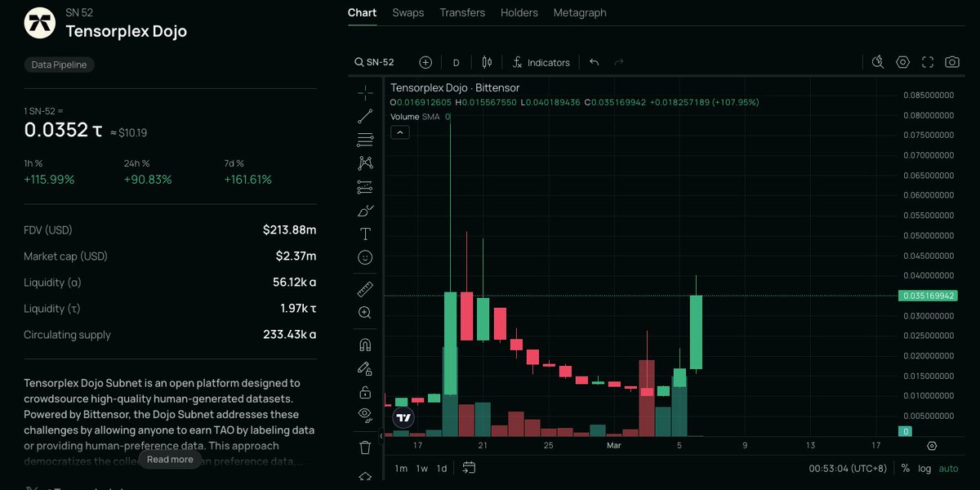Collapse the drawing toolbar side handle
This screenshot has height=490, width=980.
[x=381, y=436]
